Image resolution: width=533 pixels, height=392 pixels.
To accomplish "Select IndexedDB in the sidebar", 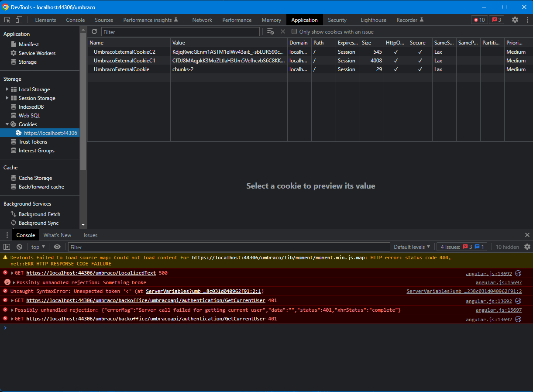I will pos(31,107).
